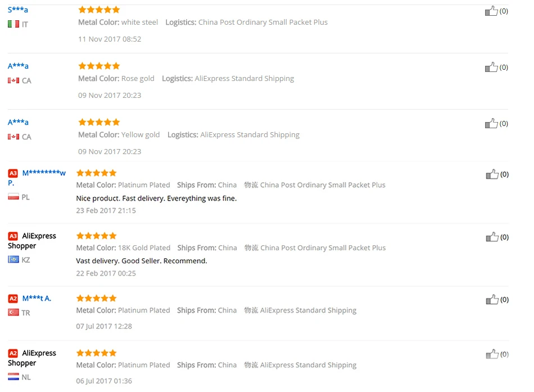The image size is (534, 392).
Task: Click the Turkey flag next to TR
Action: [x=13, y=312]
